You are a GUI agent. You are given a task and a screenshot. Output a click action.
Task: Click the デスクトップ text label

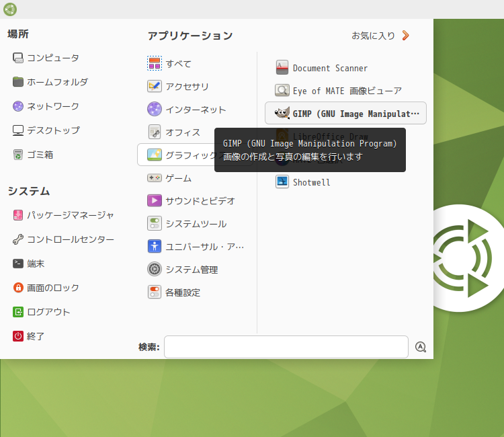[53, 130]
